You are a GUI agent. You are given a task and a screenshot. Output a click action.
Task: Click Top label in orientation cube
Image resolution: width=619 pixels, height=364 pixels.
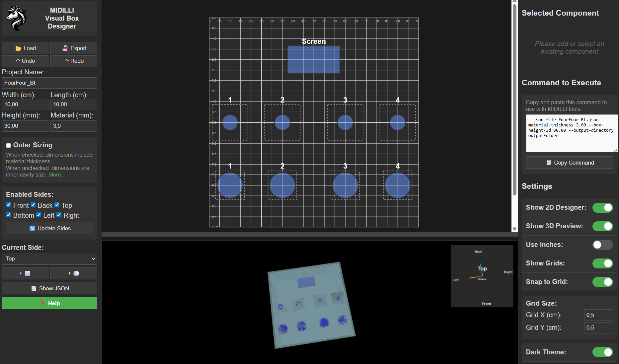(x=482, y=268)
